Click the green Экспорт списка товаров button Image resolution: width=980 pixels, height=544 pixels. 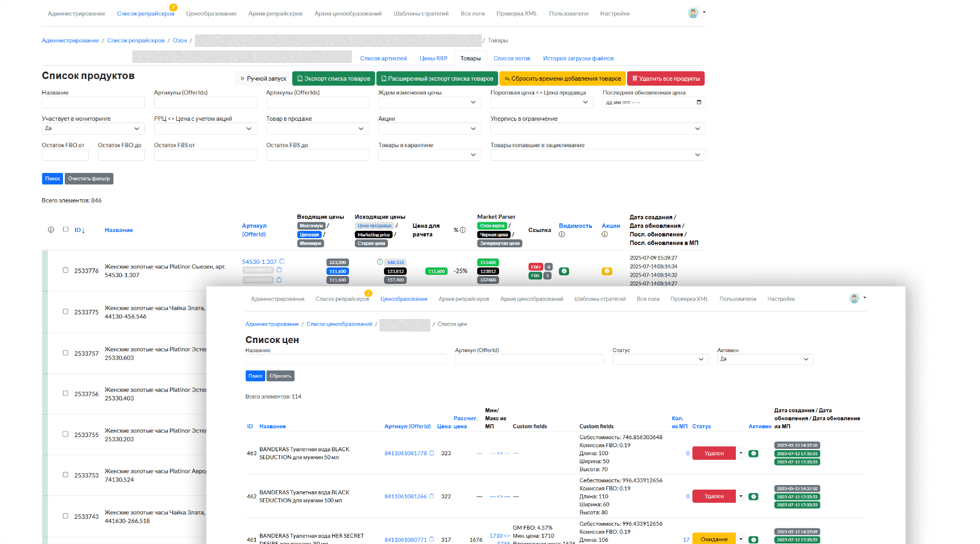[x=334, y=78]
